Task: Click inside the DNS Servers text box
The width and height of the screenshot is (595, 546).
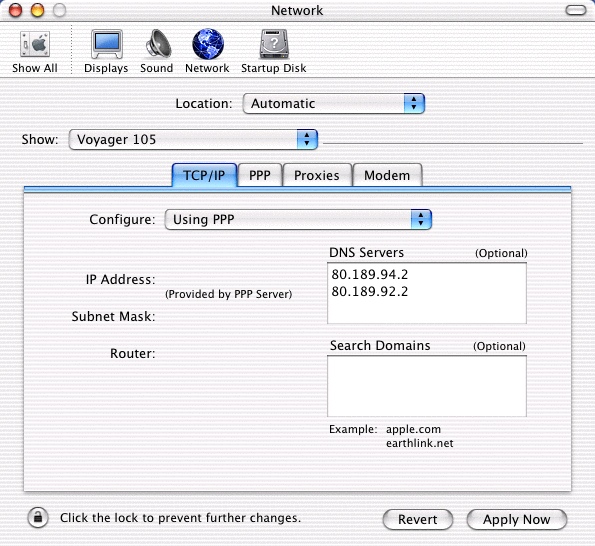Action: 427,293
